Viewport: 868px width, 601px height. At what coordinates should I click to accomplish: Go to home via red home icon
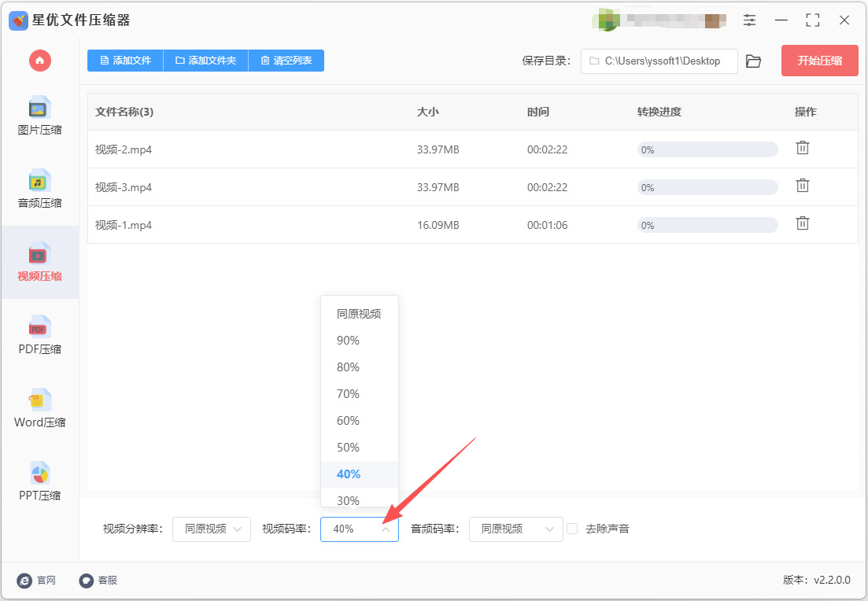pyautogui.click(x=40, y=61)
